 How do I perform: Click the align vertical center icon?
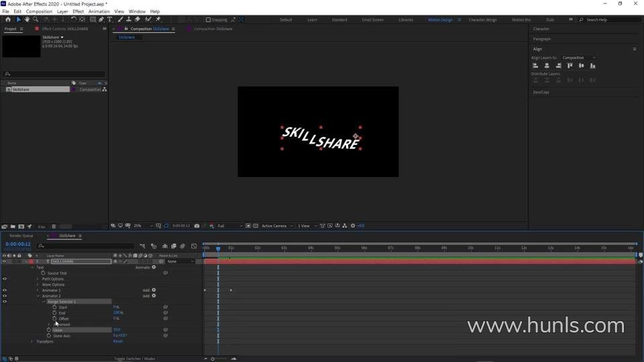(x=581, y=66)
